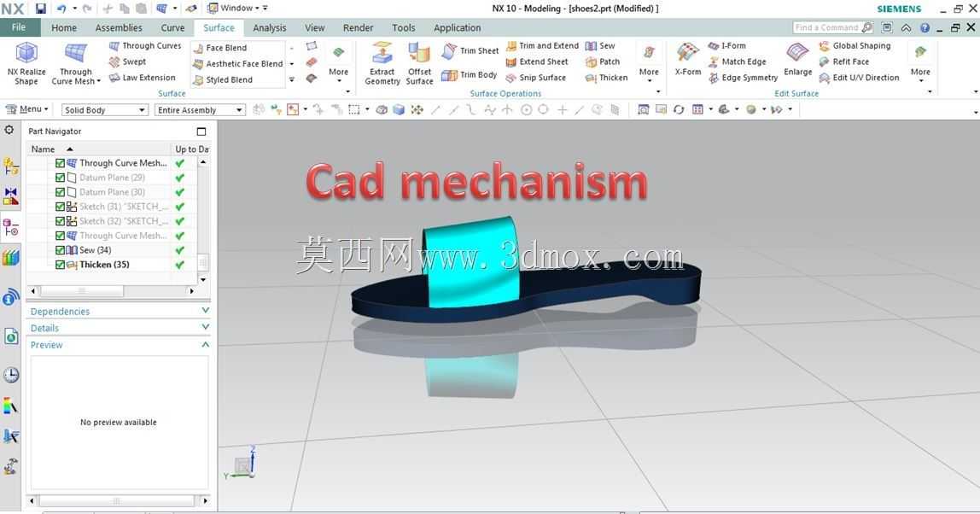980x514 pixels.
Task: Select the Patch tool
Action: point(603,61)
